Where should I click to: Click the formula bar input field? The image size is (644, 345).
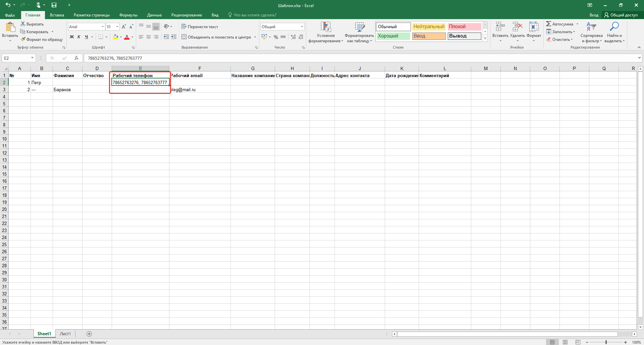361,58
